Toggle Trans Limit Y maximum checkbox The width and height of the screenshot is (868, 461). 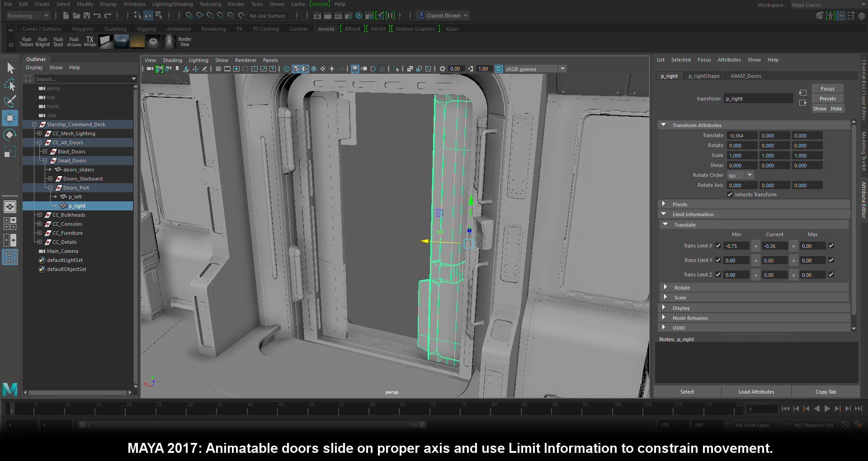[831, 260]
